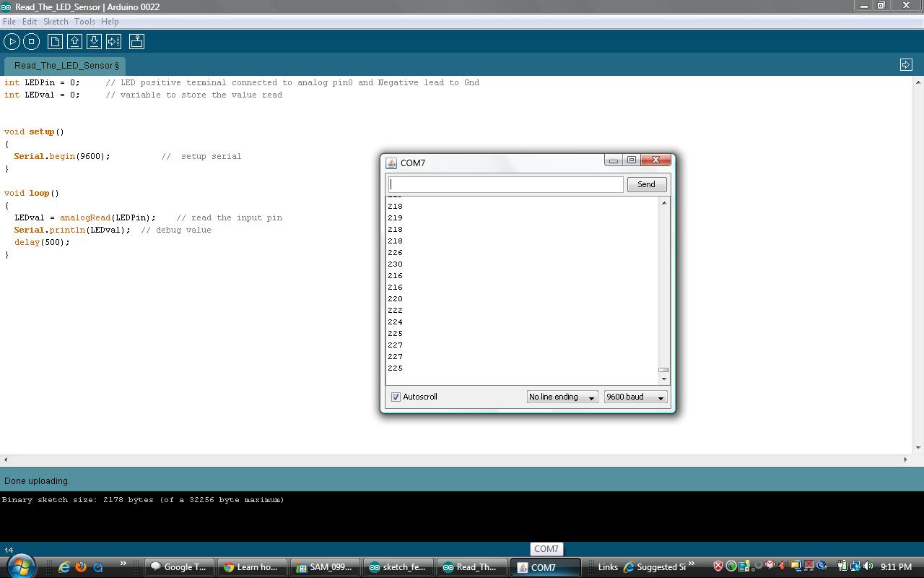Open the Sketch menu

pos(56,22)
